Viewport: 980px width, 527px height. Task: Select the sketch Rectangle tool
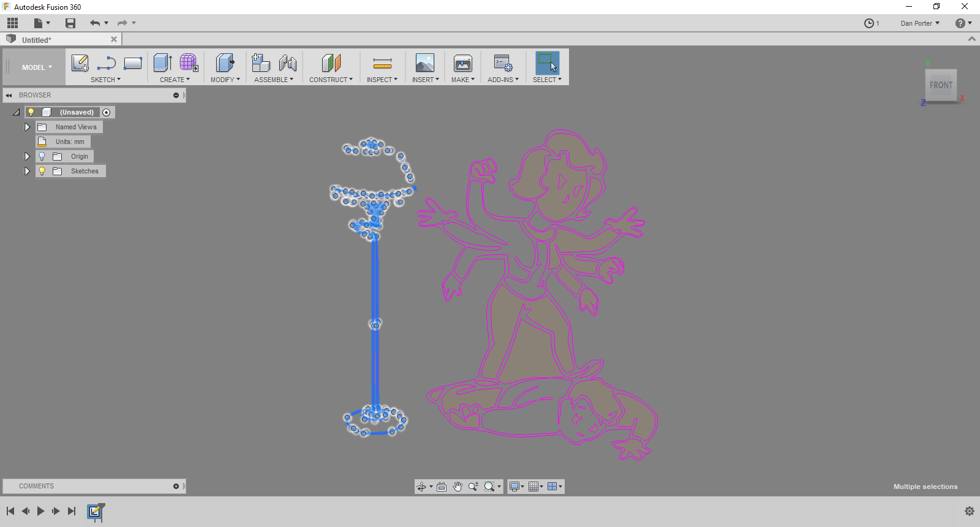tap(133, 63)
